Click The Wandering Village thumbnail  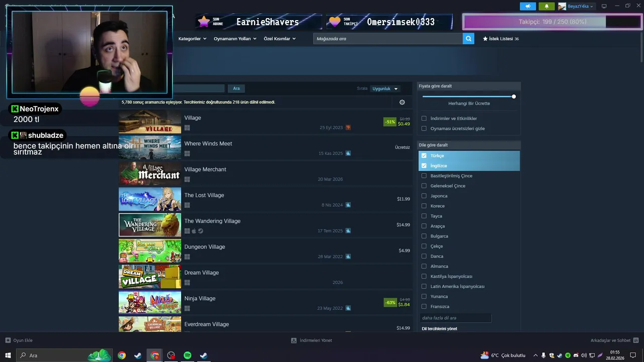[150, 225]
